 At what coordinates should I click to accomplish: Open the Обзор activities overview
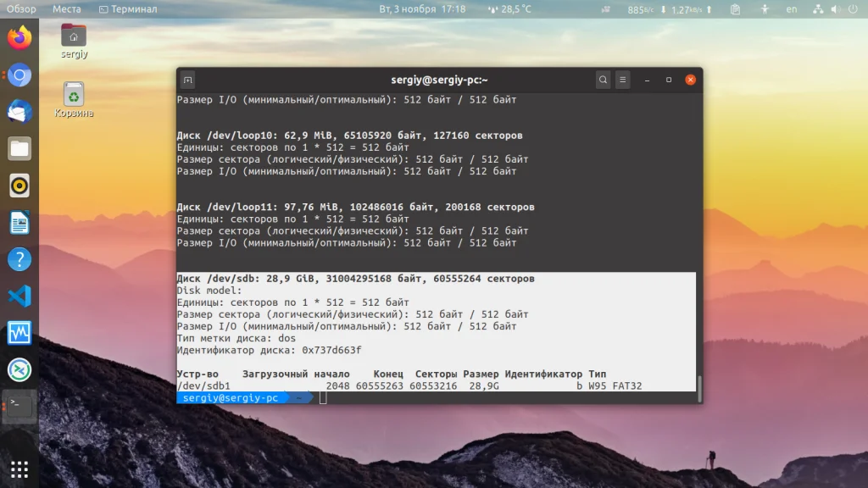pyautogui.click(x=21, y=8)
